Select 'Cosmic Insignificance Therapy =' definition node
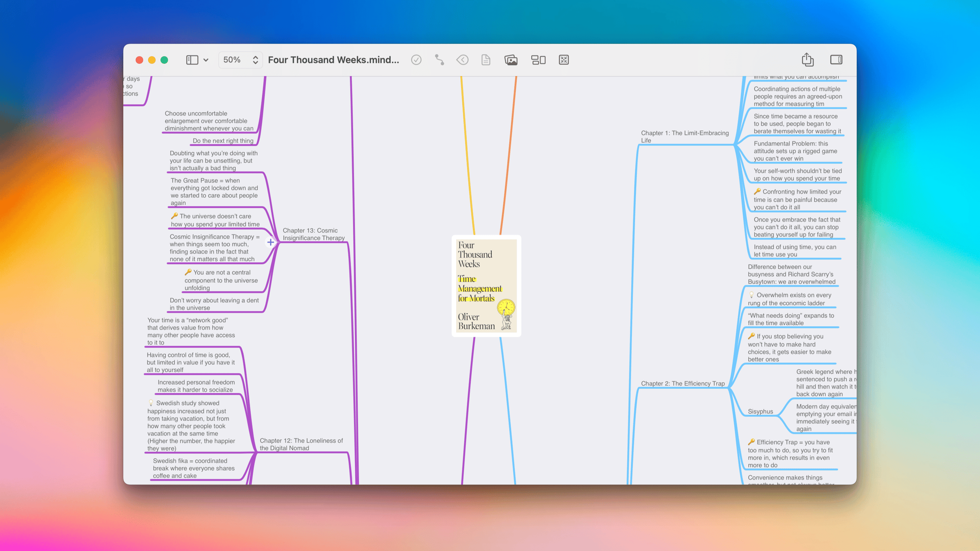The image size is (980, 551). [x=214, y=248]
